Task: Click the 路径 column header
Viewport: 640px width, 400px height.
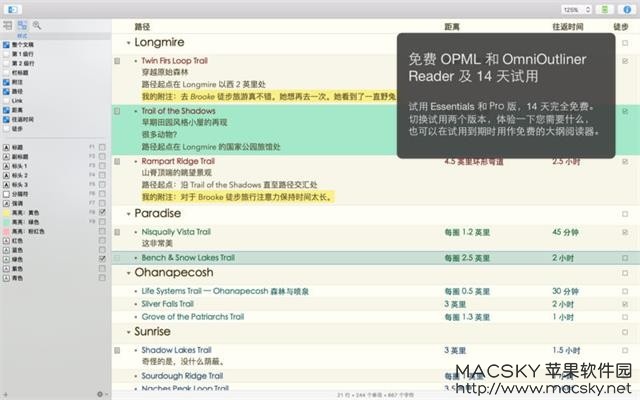Action: coord(142,27)
